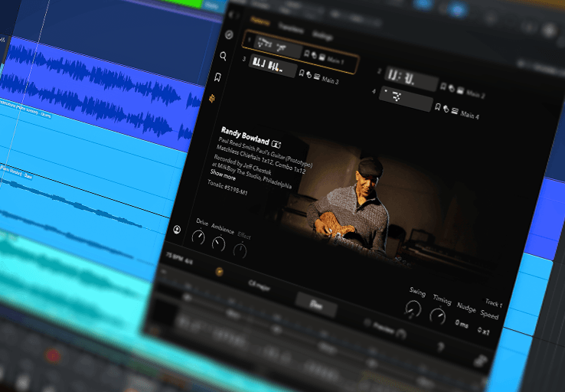Click the circled checkmark icon in sidebar
565x392 pixels.
click(x=228, y=34)
